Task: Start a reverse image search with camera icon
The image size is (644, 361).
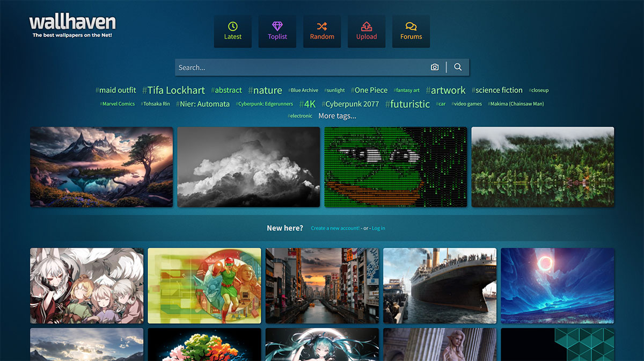Action: [x=434, y=67]
